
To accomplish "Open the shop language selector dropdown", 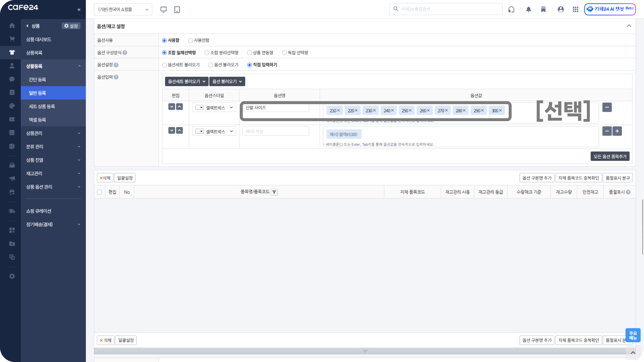I will click(x=123, y=9).
